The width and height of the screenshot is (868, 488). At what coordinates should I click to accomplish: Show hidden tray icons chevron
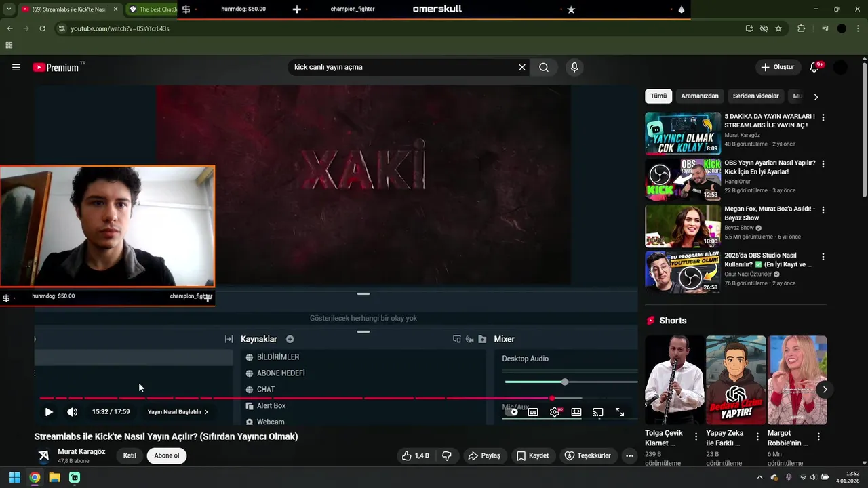[x=759, y=477]
